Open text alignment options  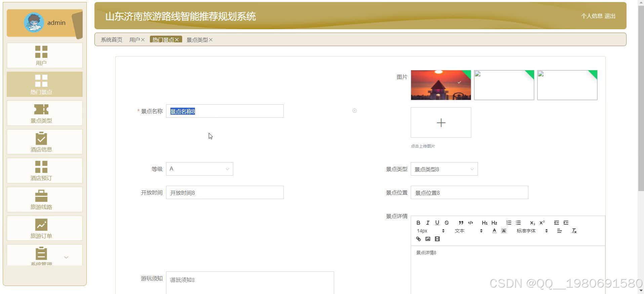(559, 231)
